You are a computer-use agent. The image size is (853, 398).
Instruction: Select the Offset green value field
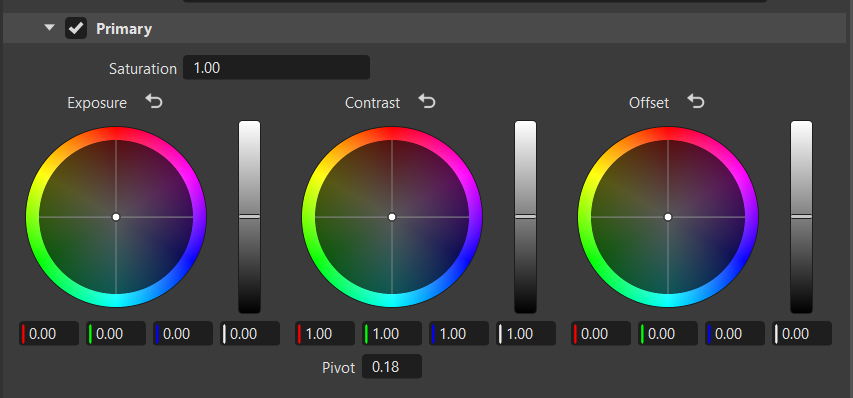[x=668, y=333]
